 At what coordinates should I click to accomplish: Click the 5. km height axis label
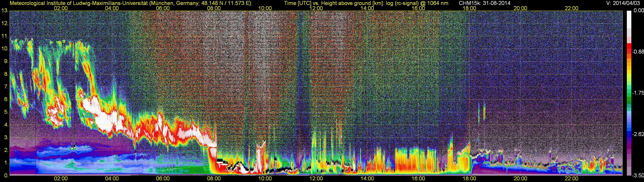[6, 112]
